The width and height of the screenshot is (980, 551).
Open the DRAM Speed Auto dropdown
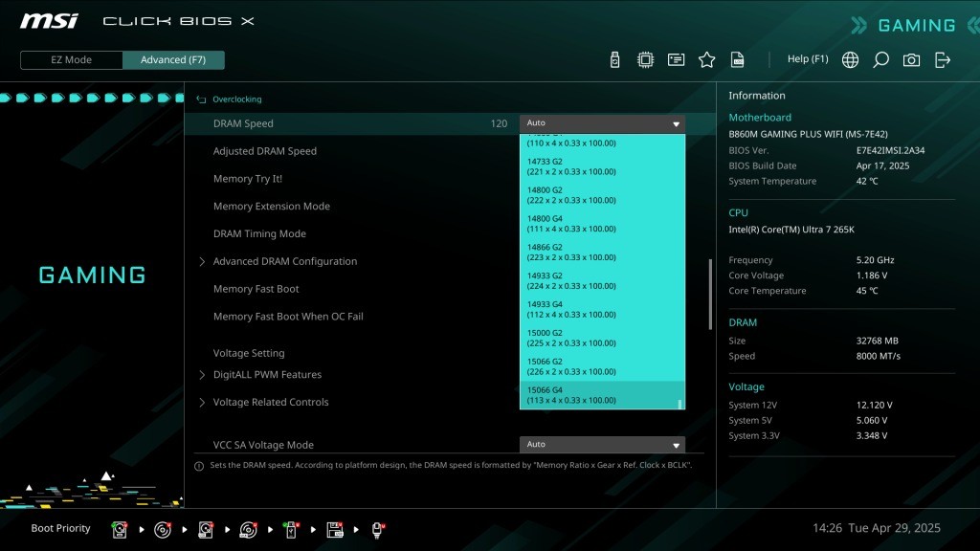[602, 123]
